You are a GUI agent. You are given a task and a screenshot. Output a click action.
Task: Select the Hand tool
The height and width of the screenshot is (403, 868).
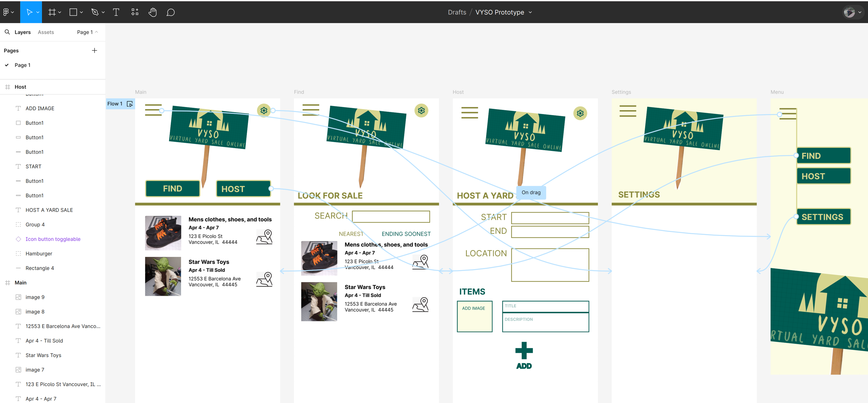(153, 12)
